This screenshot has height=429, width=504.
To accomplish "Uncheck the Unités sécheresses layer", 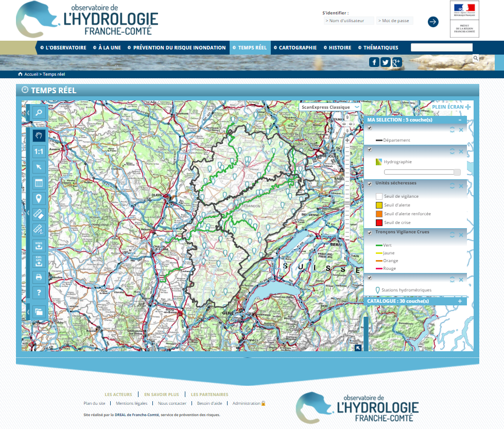I will click(x=370, y=183).
